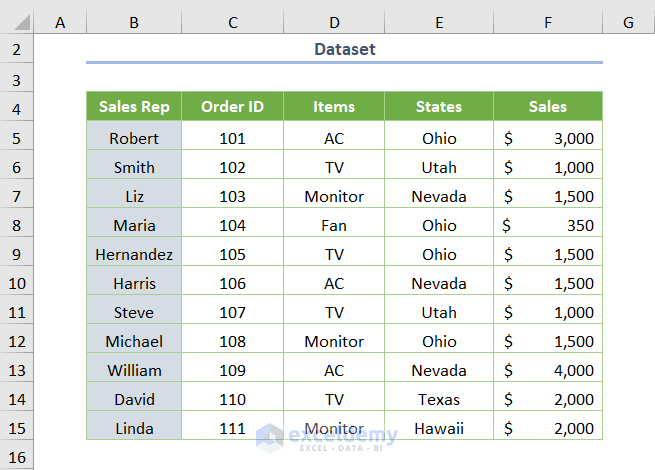Select column D header
655x470 pixels.
pos(334,22)
